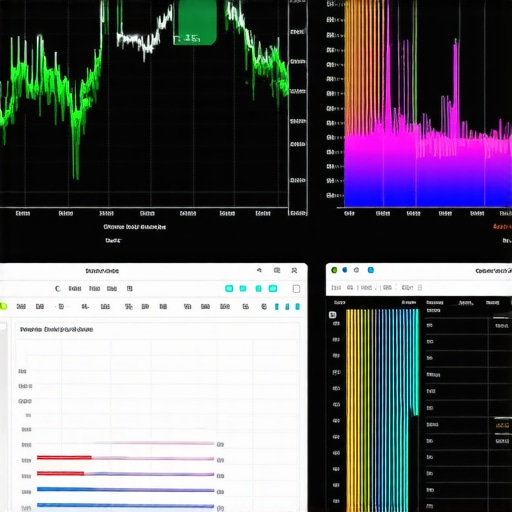Screen dimensions: 512x512
Task: Click the lower red bar segment in the white window chart
Action: [60, 473]
